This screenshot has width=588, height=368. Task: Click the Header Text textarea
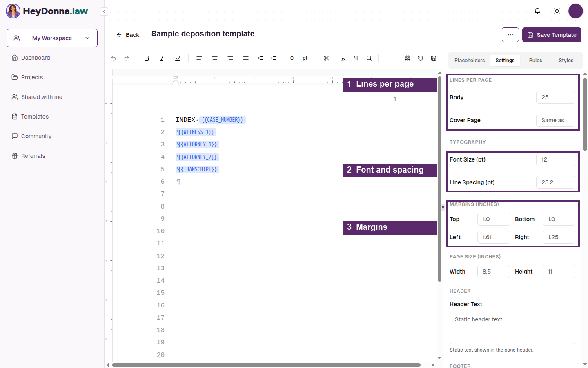pyautogui.click(x=512, y=328)
